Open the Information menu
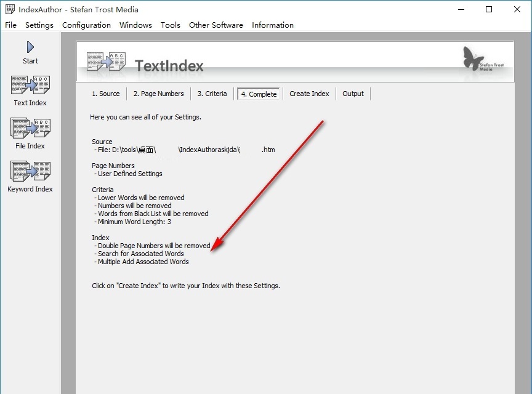Screen dimensions: 532x394 [273, 25]
